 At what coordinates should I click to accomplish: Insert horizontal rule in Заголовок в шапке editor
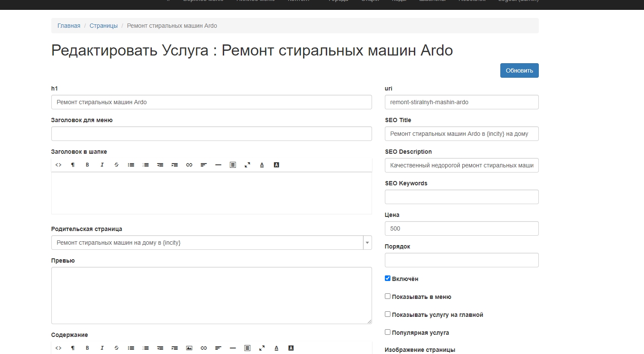tap(219, 165)
